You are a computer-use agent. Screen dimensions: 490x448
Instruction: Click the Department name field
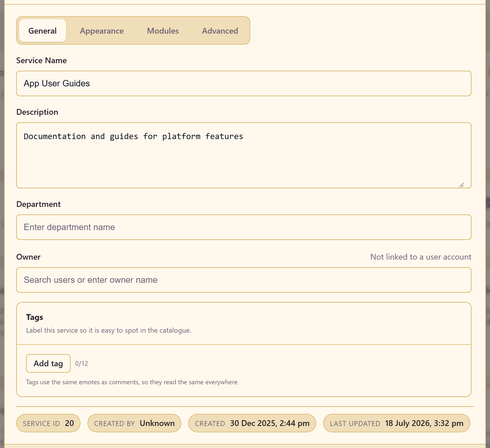click(244, 227)
